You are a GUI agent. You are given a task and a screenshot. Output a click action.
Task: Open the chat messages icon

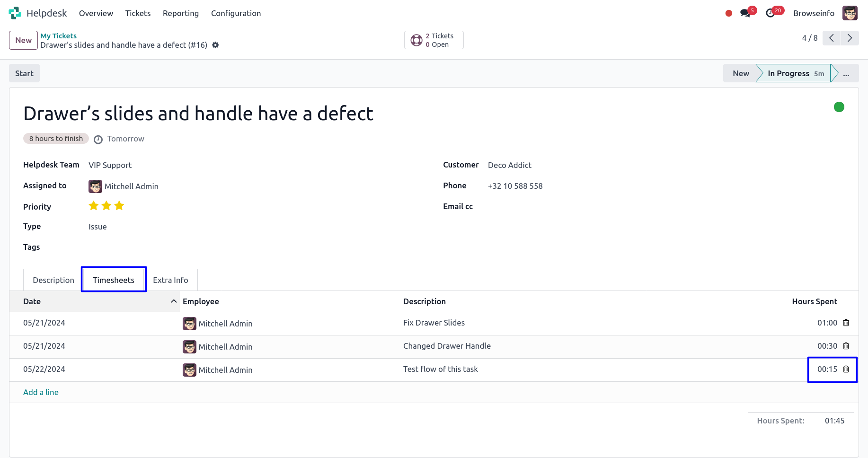point(745,13)
